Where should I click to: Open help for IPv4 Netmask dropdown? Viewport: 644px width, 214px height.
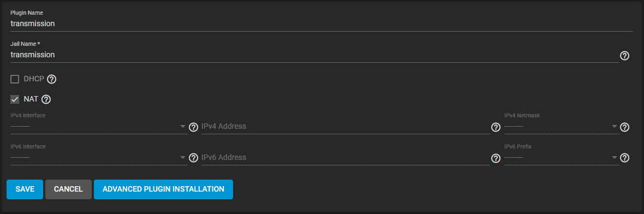click(x=624, y=127)
